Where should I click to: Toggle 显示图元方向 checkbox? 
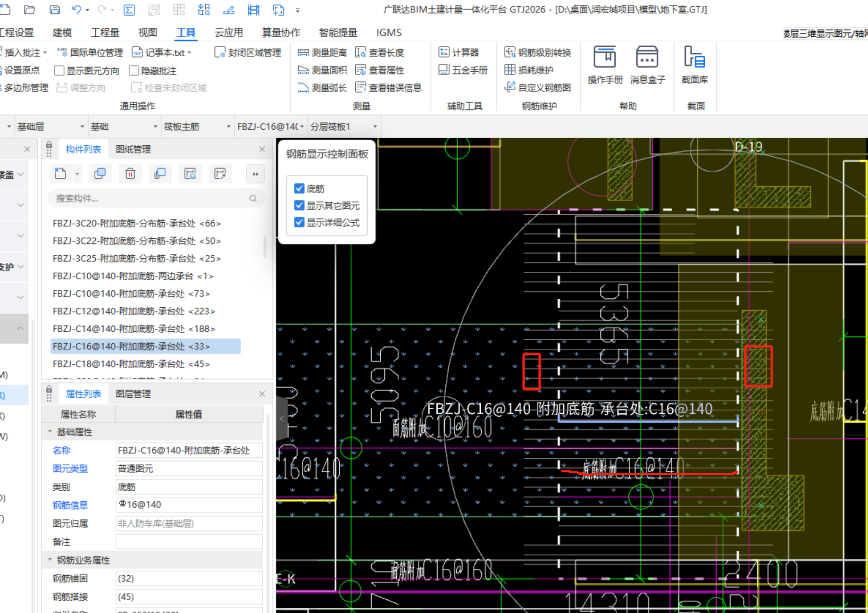(x=59, y=70)
